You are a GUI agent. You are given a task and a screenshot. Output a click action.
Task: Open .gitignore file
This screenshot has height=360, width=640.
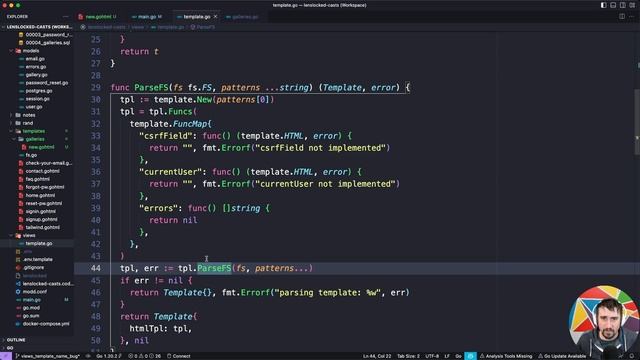33,268
